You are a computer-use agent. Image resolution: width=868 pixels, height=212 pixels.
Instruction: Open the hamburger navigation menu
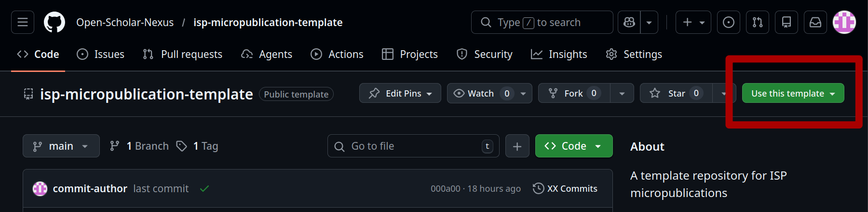(23, 22)
